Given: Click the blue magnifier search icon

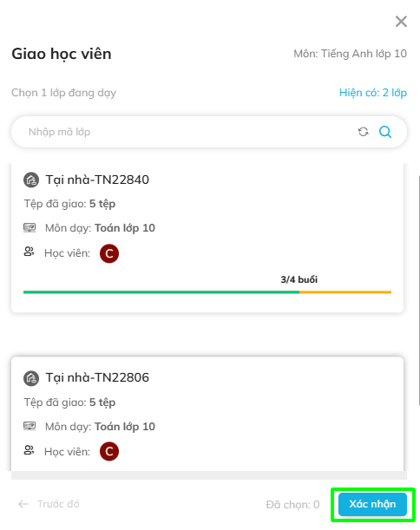Looking at the screenshot, I should 385,132.
